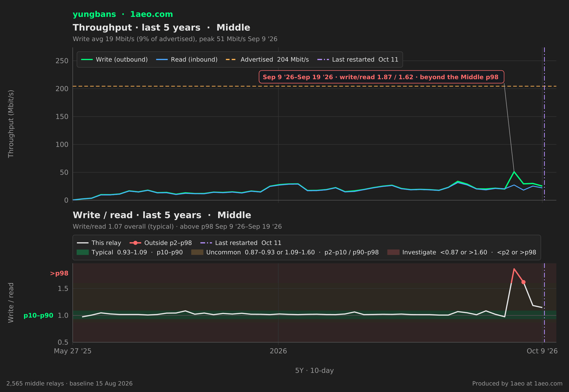Click the red Investigate range swatch
Image resolution: width=569 pixels, height=392 pixels.
tap(393, 252)
